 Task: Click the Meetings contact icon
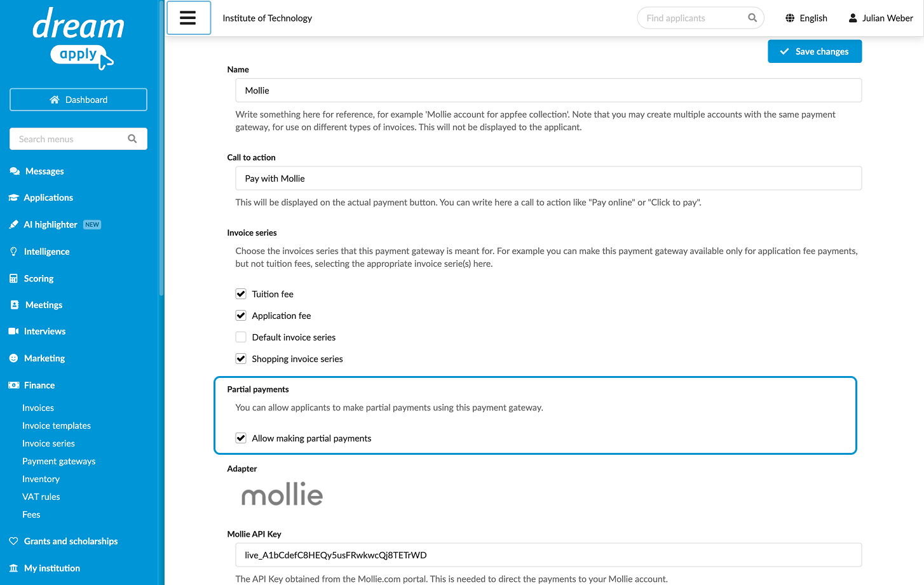15,305
